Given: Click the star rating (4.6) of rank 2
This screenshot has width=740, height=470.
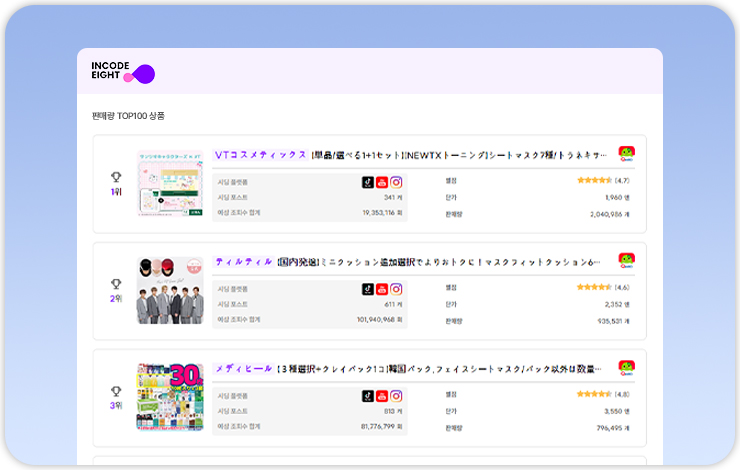Looking at the screenshot, I should point(603,287).
